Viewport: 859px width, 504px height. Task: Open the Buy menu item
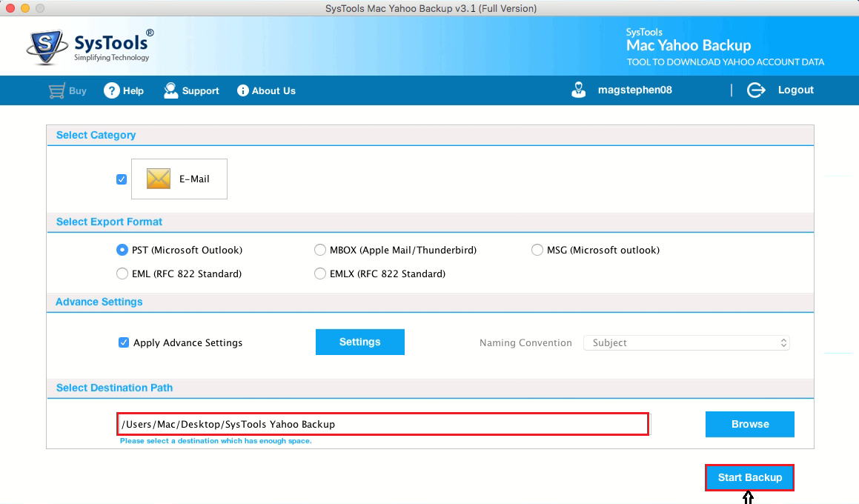[67, 91]
